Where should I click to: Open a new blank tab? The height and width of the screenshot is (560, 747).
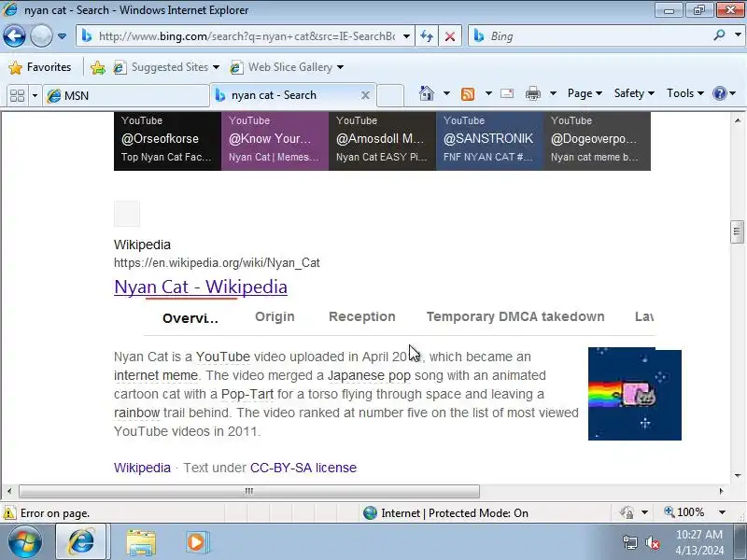(x=390, y=95)
